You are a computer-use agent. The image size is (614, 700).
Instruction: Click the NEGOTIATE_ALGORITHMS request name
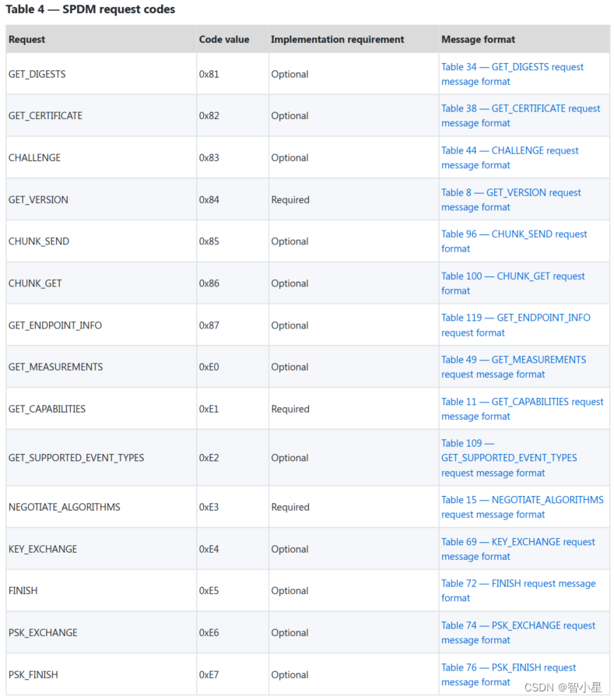pos(65,507)
